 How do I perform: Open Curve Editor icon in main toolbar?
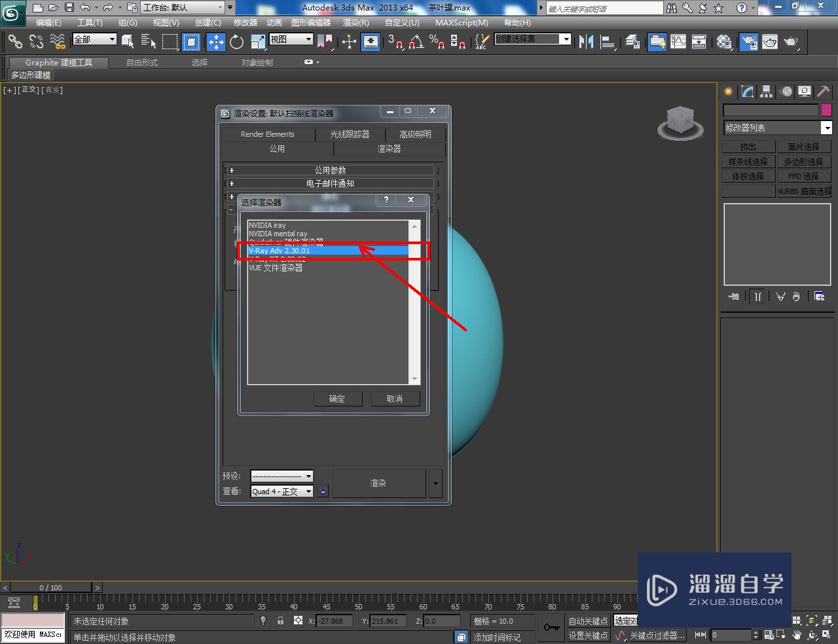tap(678, 42)
